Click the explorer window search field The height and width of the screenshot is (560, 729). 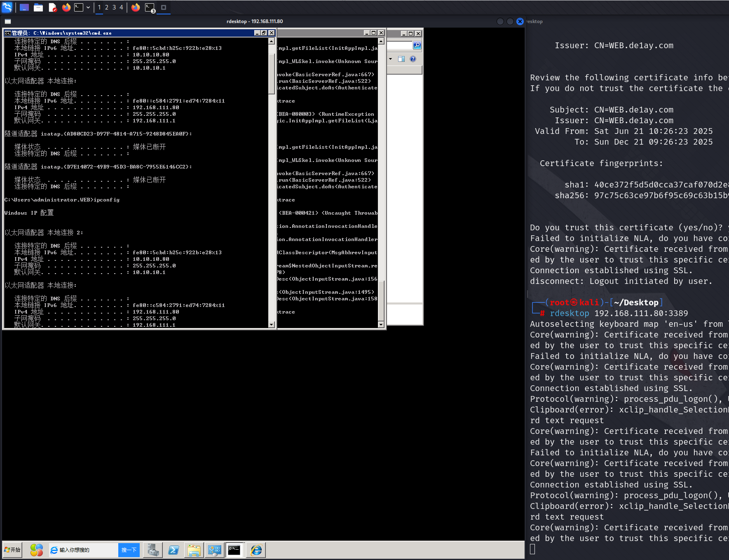(x=400, y=45)
